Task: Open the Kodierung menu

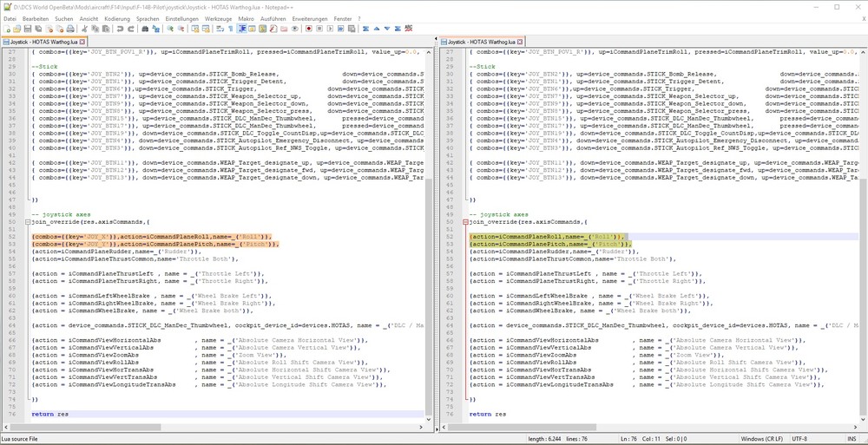Action: (x=116, y=17)
